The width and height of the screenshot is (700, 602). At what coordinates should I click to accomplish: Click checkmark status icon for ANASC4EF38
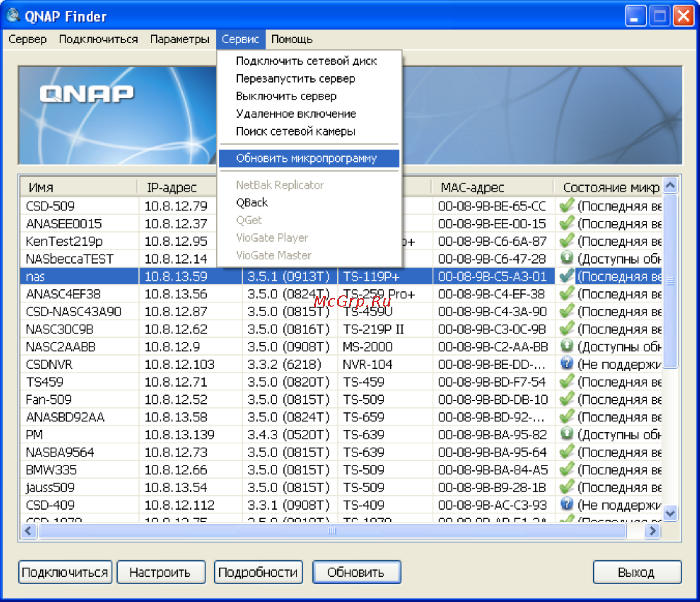(x=567, y=293)
